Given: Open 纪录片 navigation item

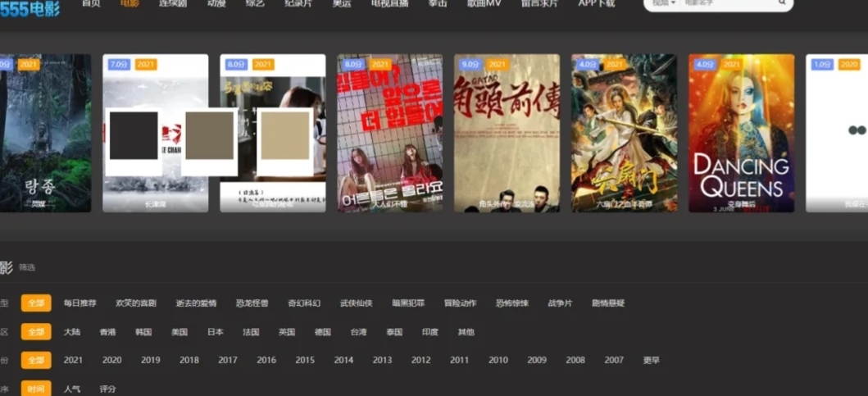Looking at the screenshot, I should [x=298, y=3].
